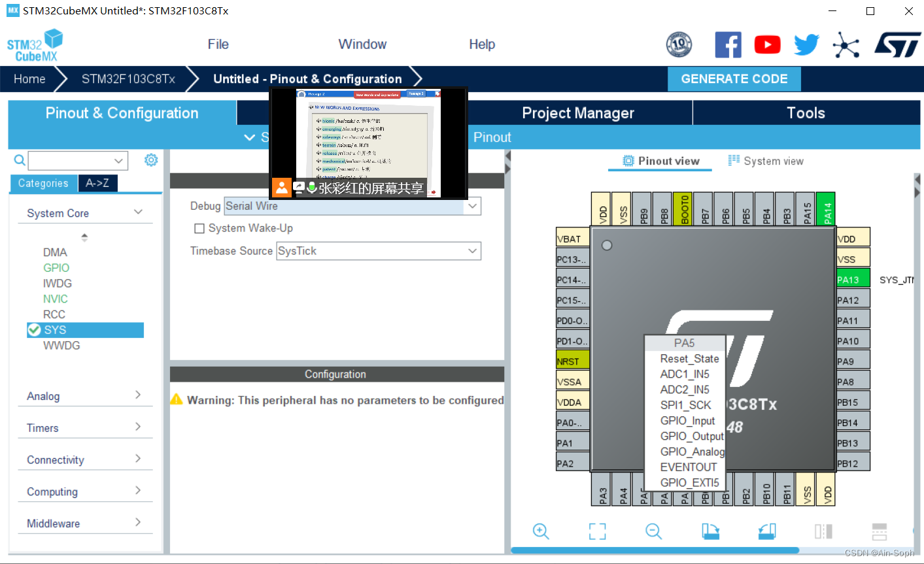Viewport: 924px width, 564px height.
Task: Click STM32F103C8Tx breadcrumb
Action: [128, 79]
